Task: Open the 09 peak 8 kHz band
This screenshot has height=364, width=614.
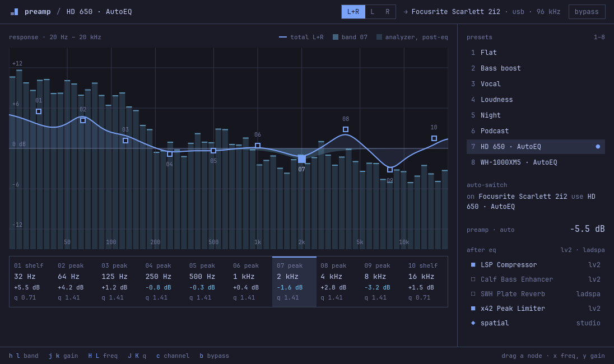Action: 382,282
